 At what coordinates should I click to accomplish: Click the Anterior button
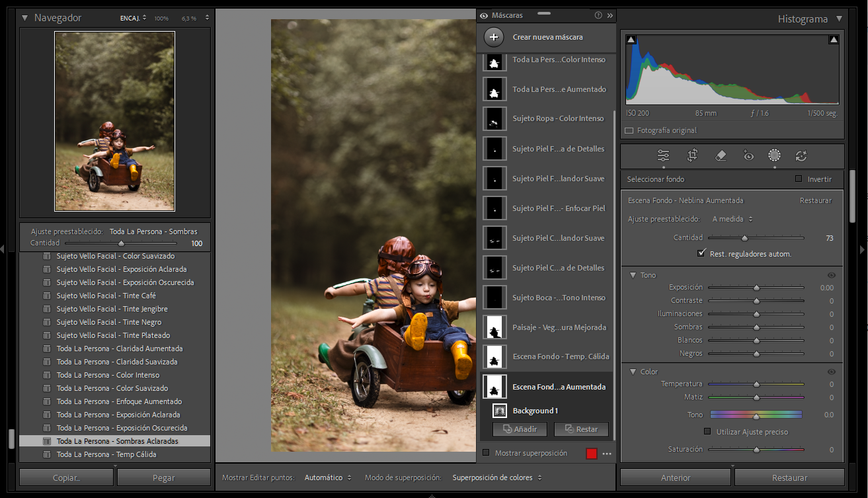pyautogui.click(x=675, y=477)
